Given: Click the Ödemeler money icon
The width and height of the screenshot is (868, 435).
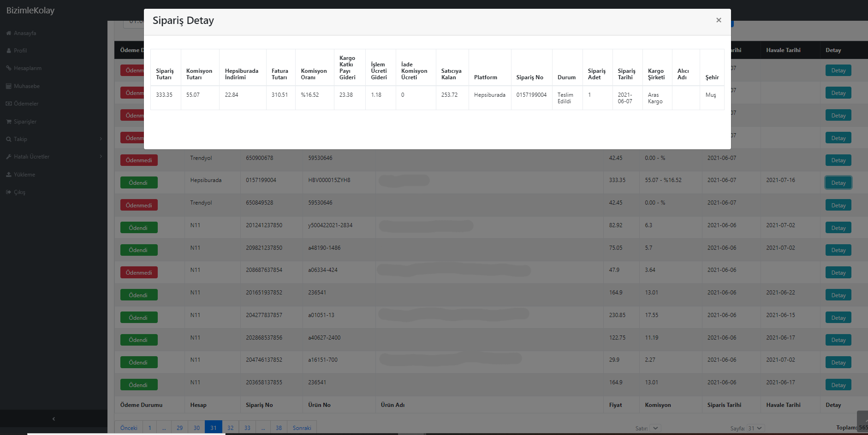Looking at the screenshot, I should [9, 104].
